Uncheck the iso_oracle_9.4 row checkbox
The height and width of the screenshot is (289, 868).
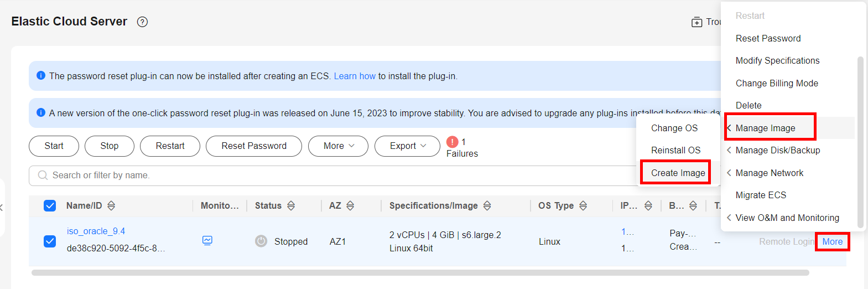[x=50, y=241]
